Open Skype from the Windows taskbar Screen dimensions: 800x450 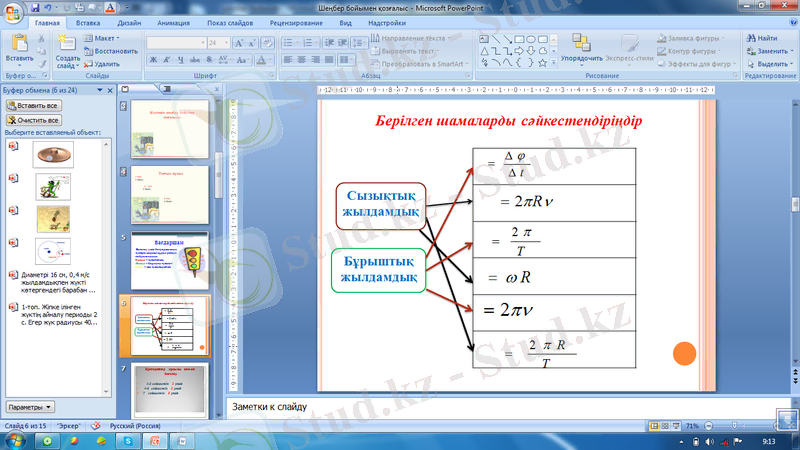click(x=129, y=440)
